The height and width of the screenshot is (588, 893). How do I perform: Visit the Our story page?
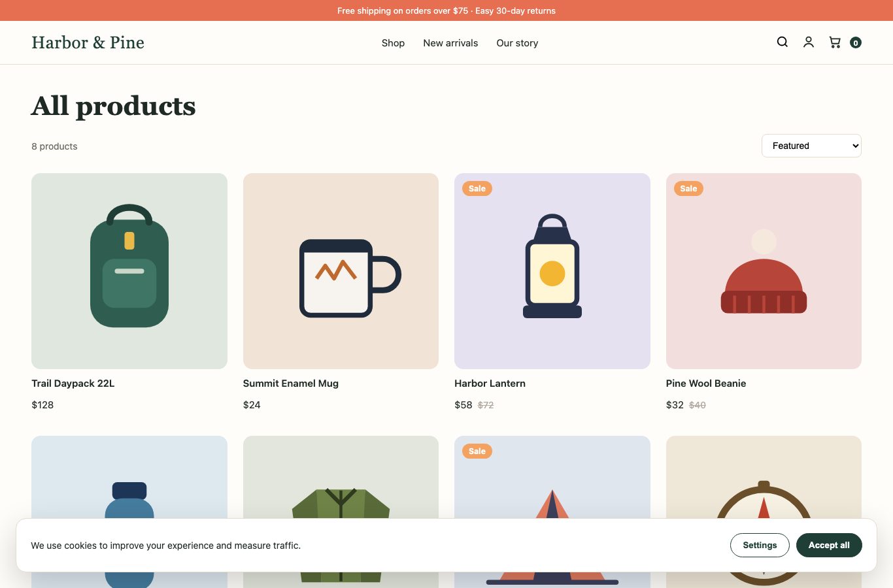point(517,43)
